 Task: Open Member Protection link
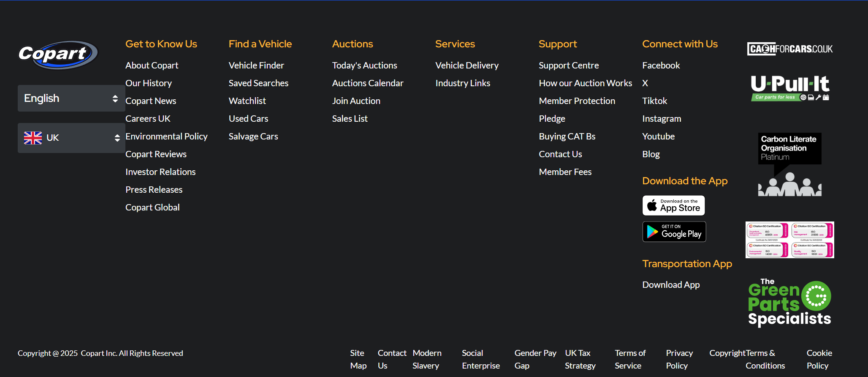pos(577,101)
